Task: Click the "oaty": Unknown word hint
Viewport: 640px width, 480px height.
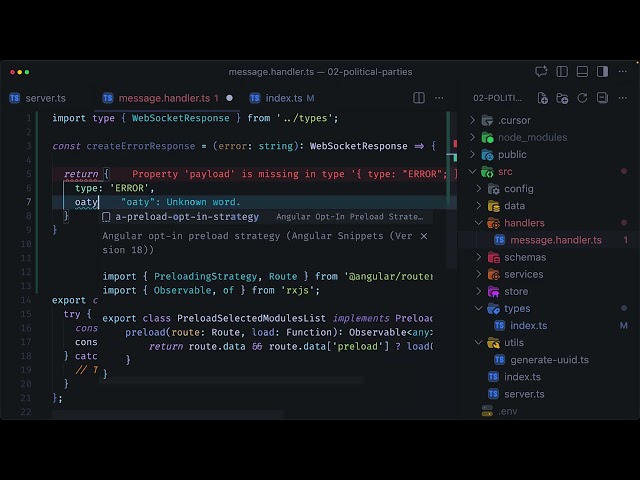Action: coord(180,202)
